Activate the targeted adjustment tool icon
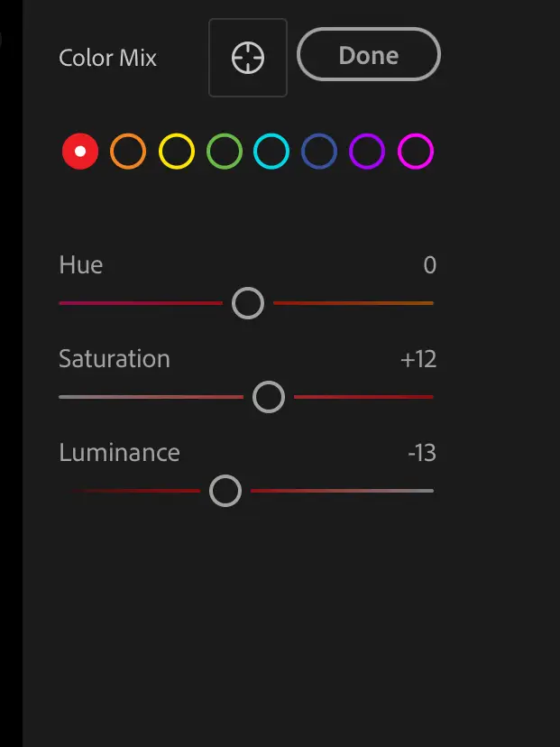 [248, 58]
